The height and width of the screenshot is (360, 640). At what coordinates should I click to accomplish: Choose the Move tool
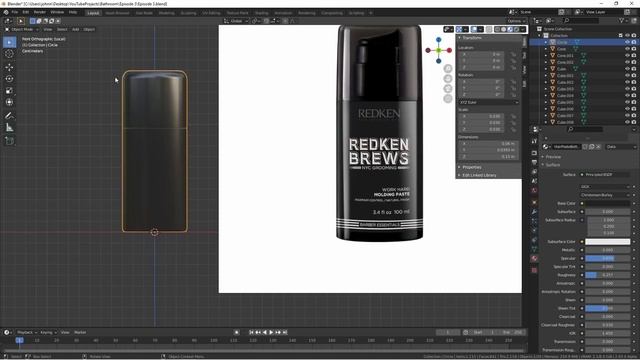[x=9, y=67]
